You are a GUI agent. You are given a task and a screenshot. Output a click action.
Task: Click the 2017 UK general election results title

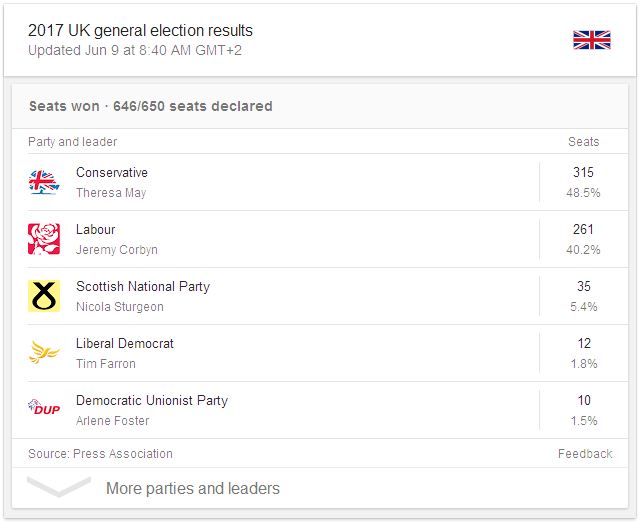tap(141, 31)
